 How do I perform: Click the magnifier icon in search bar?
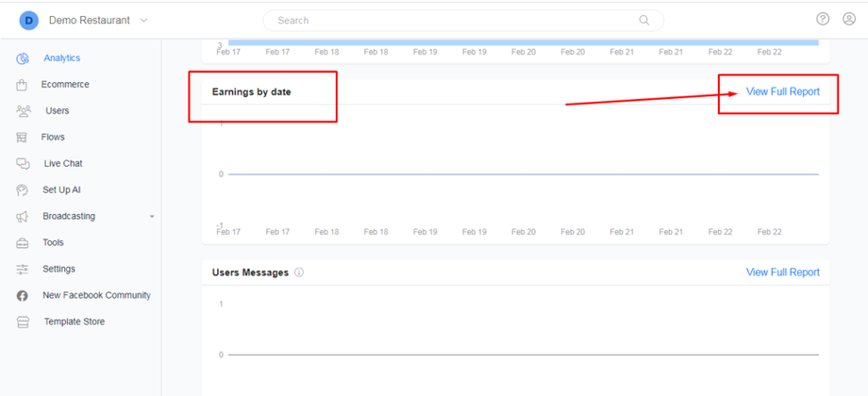643,21
